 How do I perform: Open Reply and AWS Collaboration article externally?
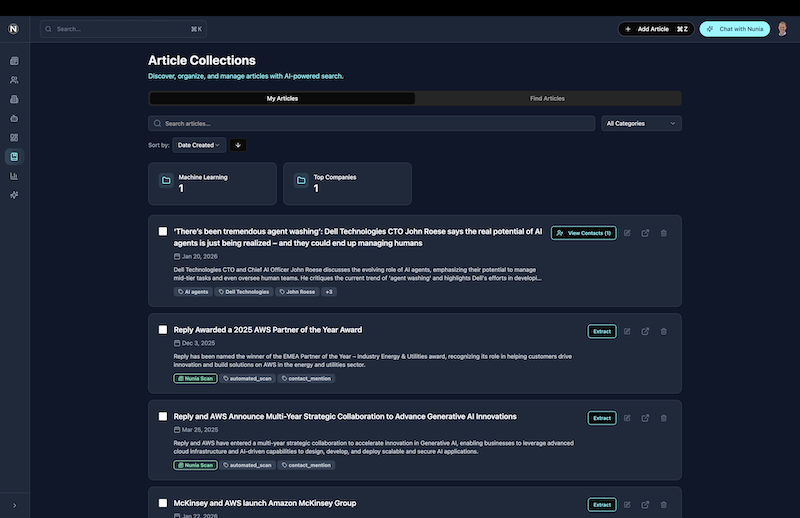[x=645, y=418]
